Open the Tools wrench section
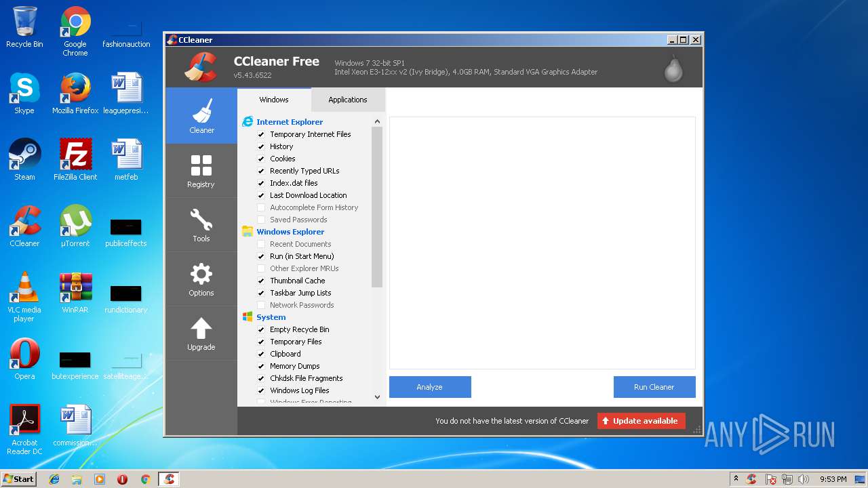 pyautogui.click(x=201, y=224)
